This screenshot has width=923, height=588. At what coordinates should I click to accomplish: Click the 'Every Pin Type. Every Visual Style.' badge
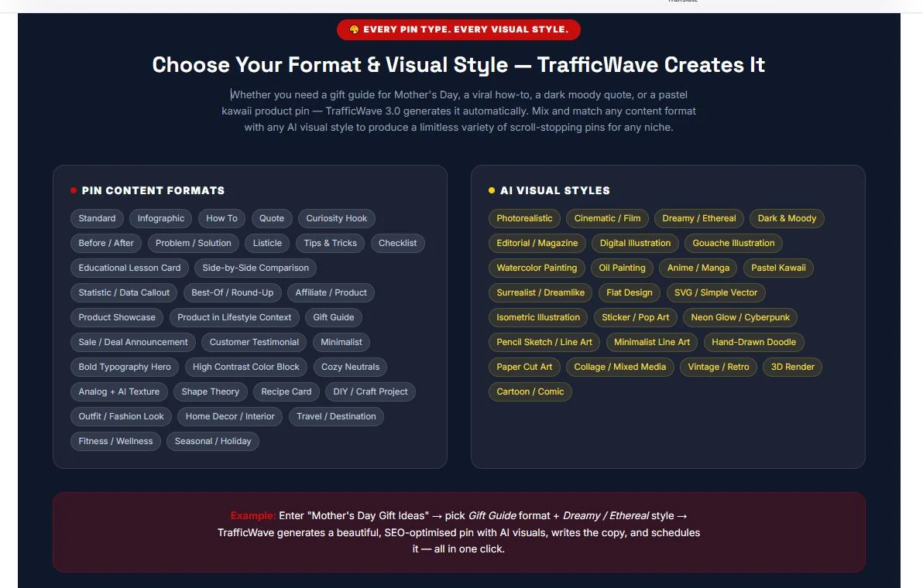pos(458,29)
